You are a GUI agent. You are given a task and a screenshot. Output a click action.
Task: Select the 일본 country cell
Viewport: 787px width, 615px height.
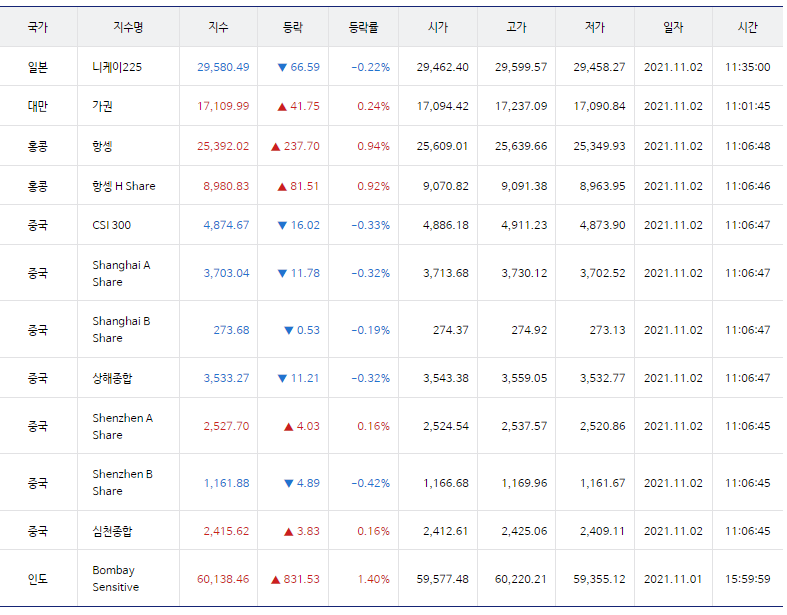(38, 67)
